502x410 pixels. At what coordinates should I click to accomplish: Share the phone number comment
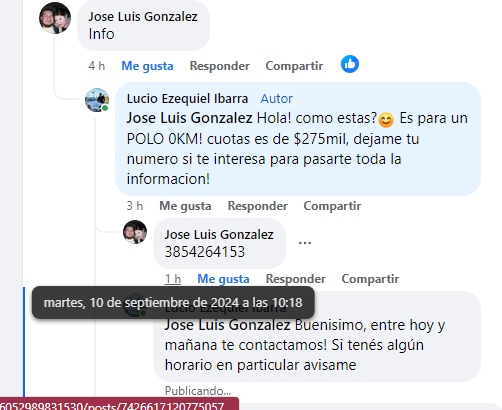370,279
